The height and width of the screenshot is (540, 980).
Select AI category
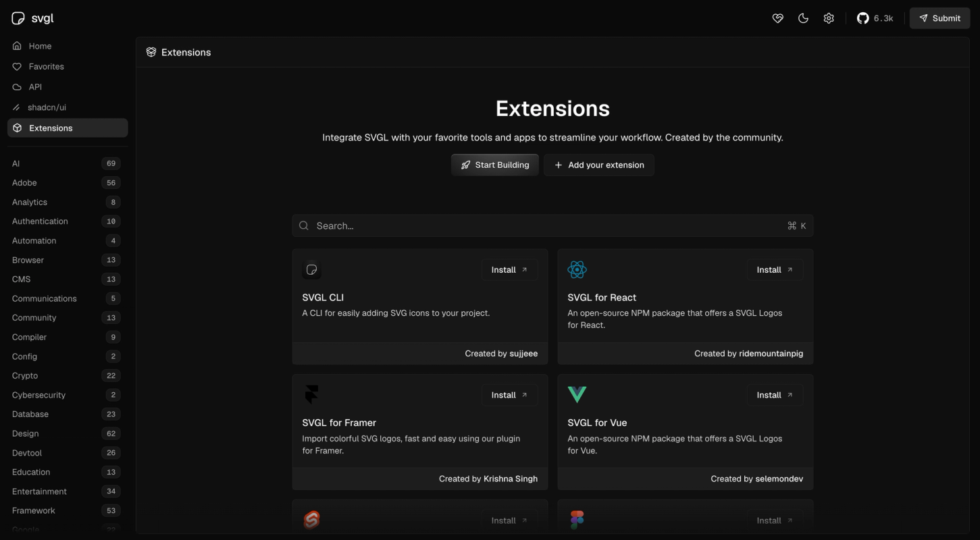[x=66, y=163]
